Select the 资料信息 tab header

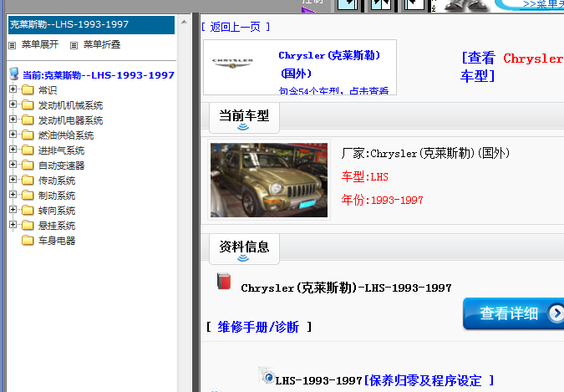click(x=244, y=248)
